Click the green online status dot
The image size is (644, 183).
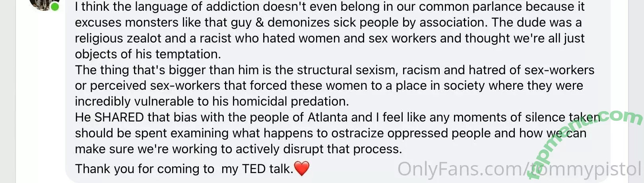click(x=55, y=7)
